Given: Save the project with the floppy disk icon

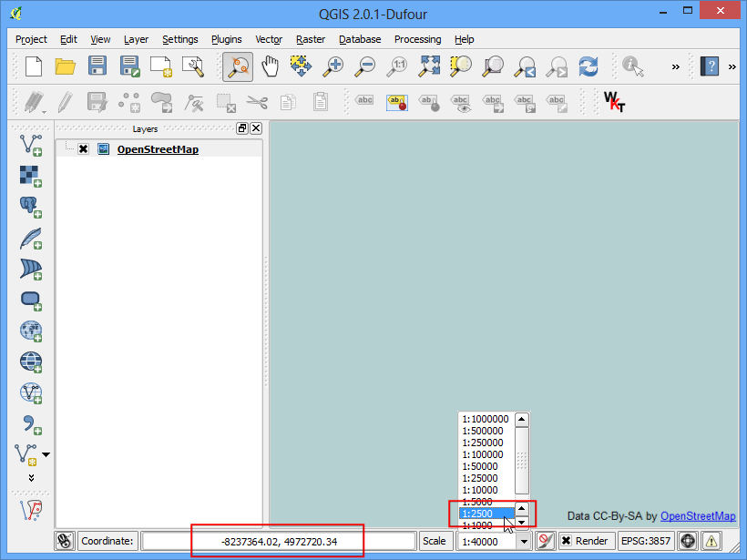Looking at the screenshot, I should point(97,66).
